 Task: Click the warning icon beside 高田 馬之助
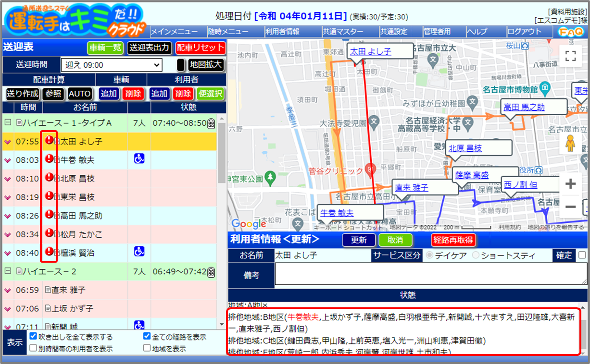click(x=49, y=215)
